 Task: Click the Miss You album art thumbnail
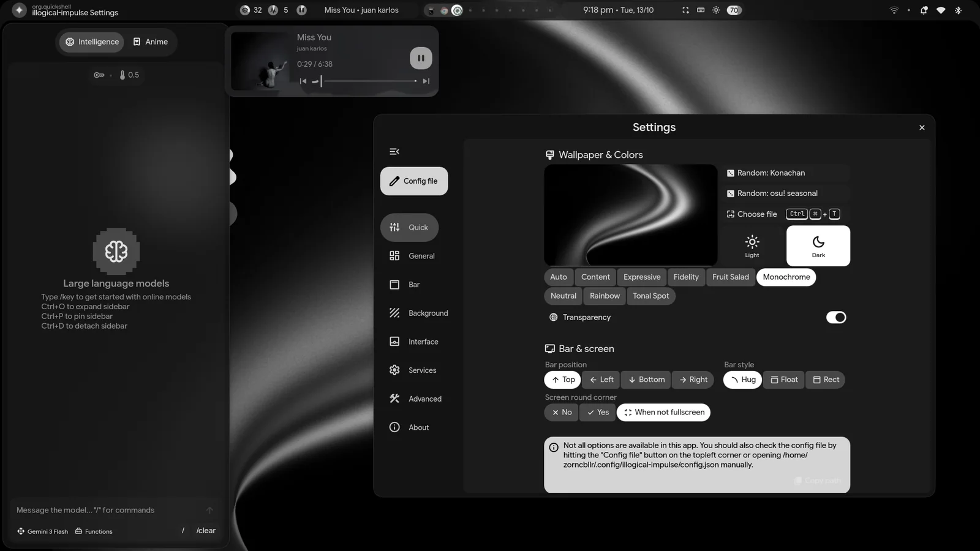tap(261, 61)
